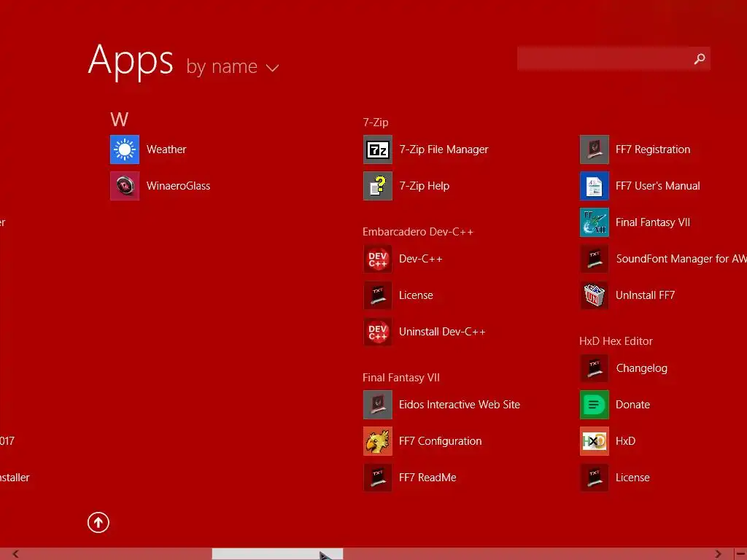
Task: Click the '7-Zip' group header
Action: pos(376,122)
